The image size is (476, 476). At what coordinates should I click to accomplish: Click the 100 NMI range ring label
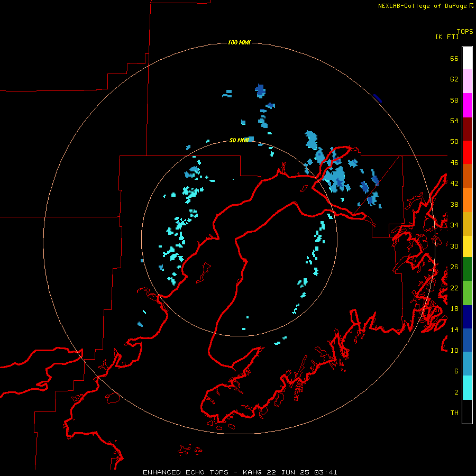(239, 42)
